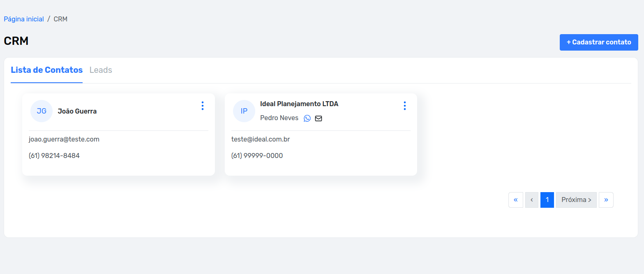Screen dimensions: 644x274
Task: Click the previous page single arrow
Action: (532, 200)
